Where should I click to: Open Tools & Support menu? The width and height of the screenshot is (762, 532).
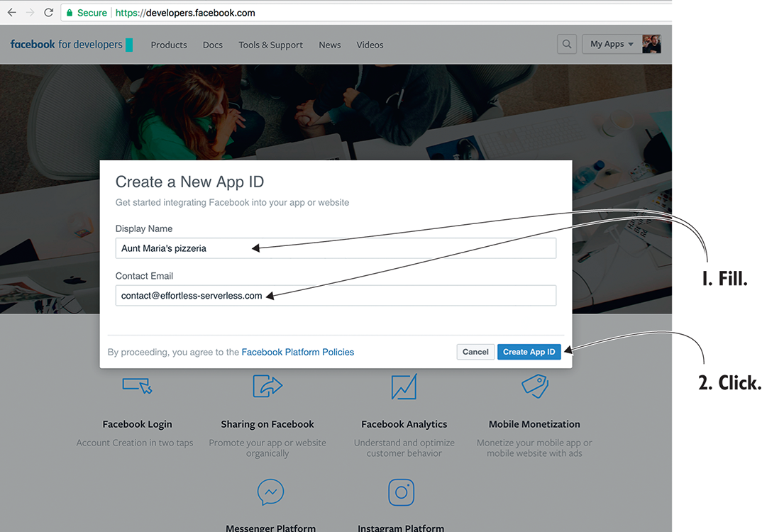[270, 45]
